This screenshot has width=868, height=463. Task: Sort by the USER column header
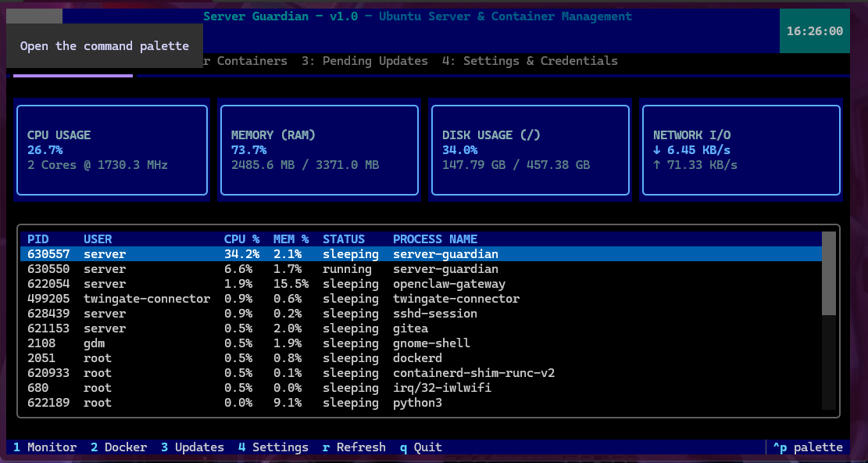coord(98,239)
